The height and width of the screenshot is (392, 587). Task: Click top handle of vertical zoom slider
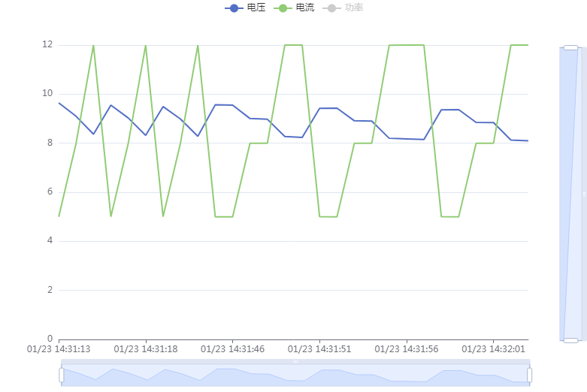pos(570,48)
